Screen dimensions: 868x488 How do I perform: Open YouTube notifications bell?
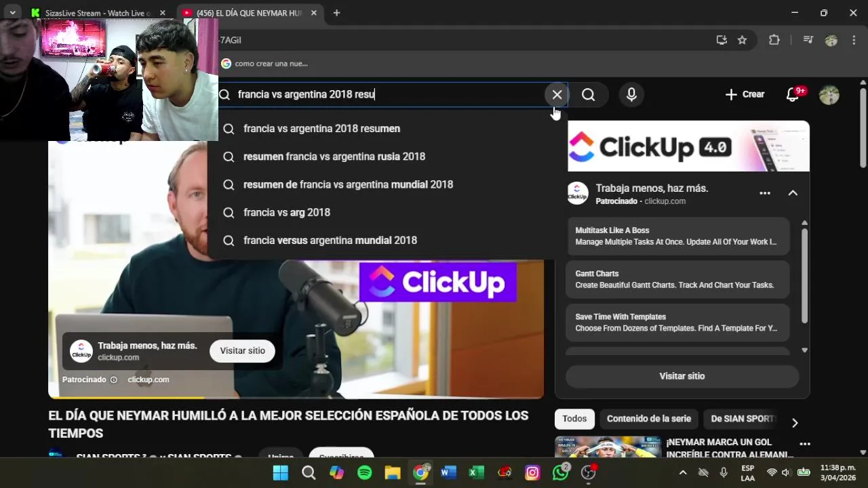pos(793,95)
